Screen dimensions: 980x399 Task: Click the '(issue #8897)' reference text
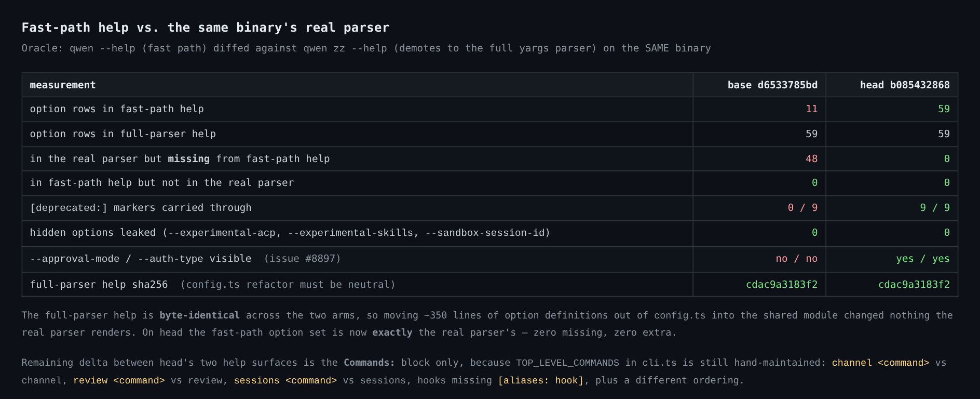click(303, 259)
